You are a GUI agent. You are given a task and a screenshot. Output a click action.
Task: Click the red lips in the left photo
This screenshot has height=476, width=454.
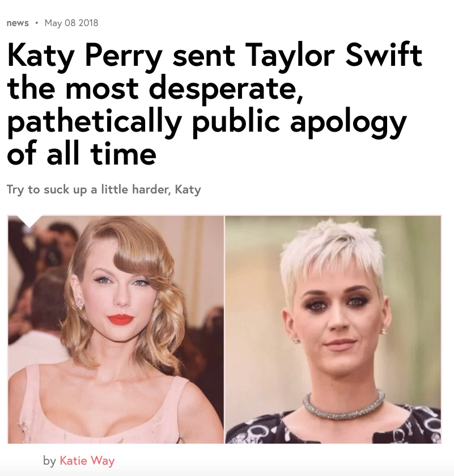pos(120,319)
